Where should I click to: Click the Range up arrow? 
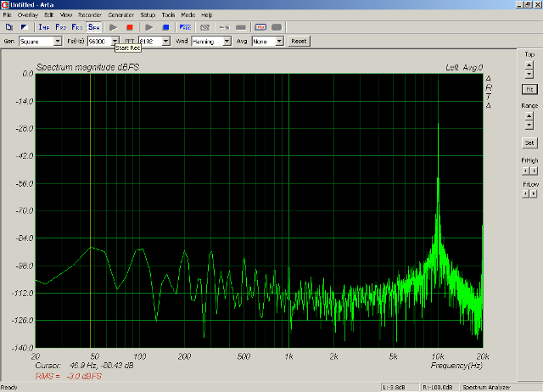(x=529, y=116)
